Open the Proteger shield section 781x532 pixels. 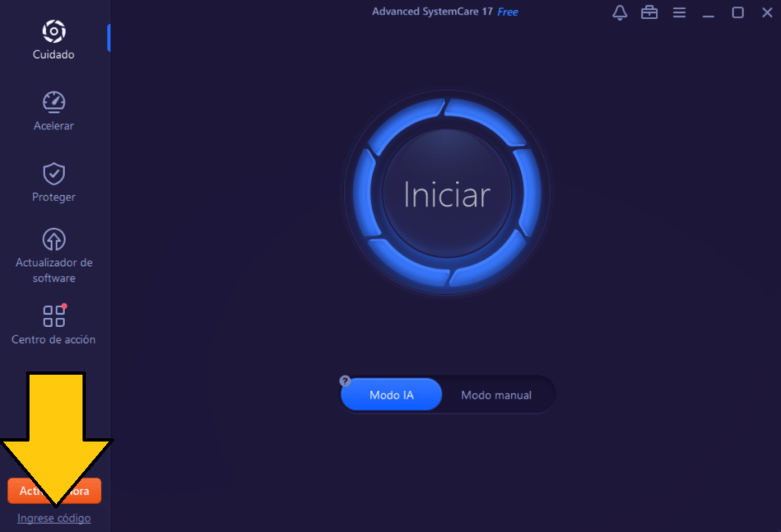tap(54, 182)
